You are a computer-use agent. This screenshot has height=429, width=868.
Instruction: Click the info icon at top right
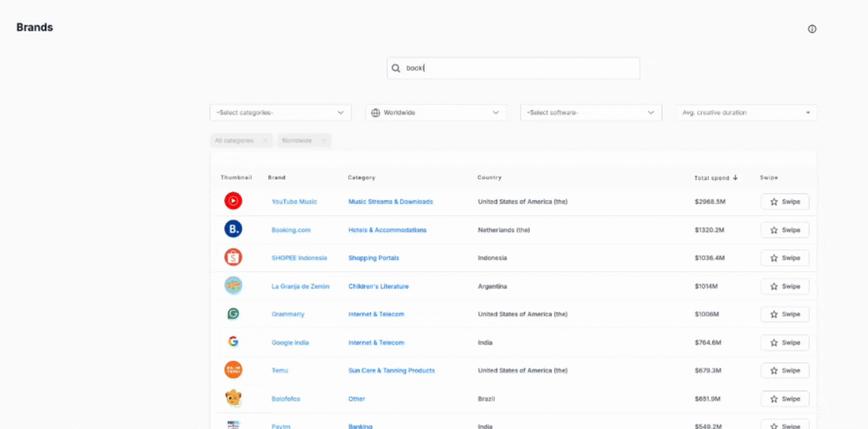tap(812, 29)
